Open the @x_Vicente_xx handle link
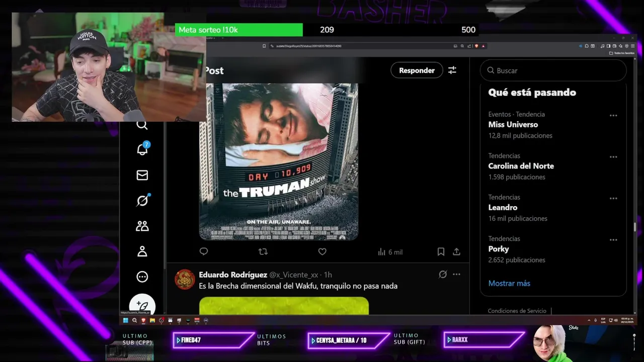 (294, 275)
